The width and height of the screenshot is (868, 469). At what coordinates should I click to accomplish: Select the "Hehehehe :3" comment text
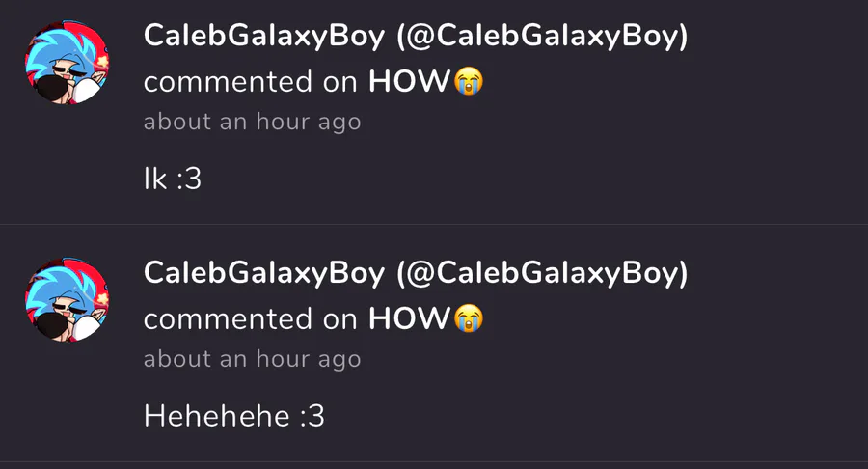point(233,416)
